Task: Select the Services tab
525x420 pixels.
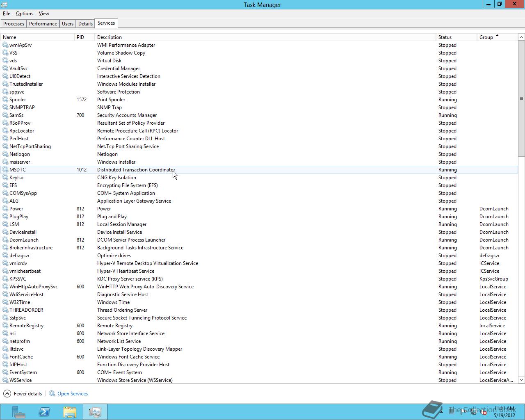Action: click(106, 23)
